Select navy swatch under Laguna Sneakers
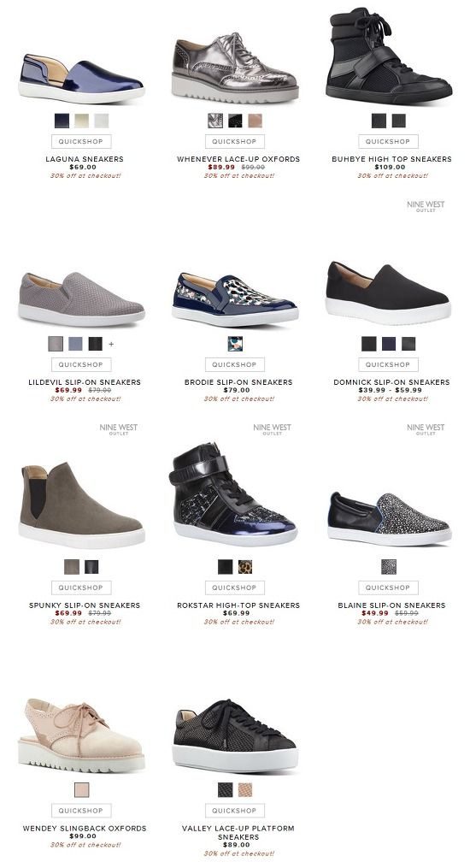This screenshot has width=470, height=868. 62,121
